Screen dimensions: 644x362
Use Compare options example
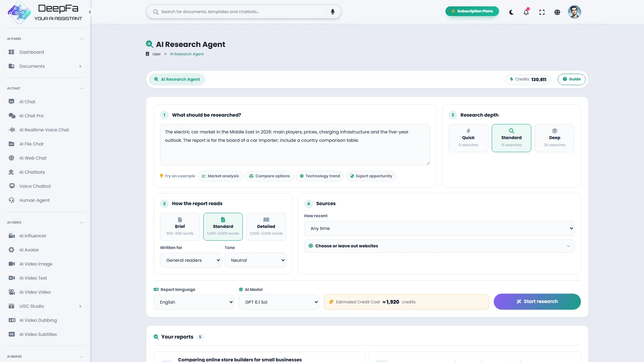pyautogui.click(x=269, y=176)
